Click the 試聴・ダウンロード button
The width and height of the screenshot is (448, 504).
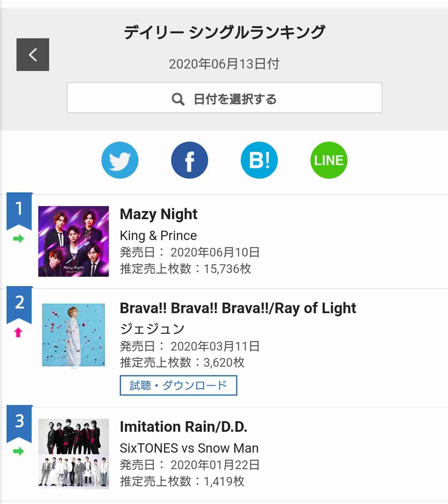tap(179, 385)
